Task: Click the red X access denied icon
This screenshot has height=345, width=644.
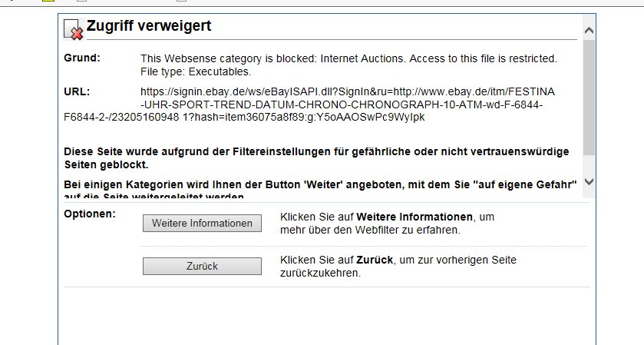Action: point(73,29)
